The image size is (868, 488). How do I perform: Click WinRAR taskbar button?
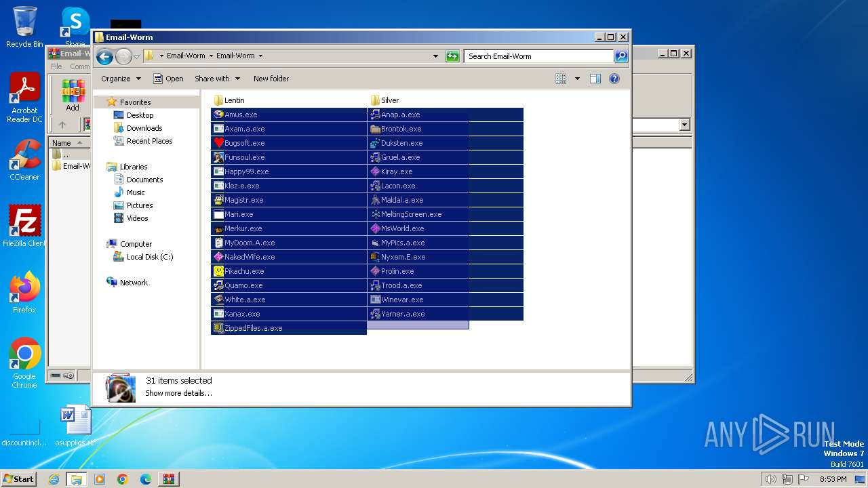(168, 479)
